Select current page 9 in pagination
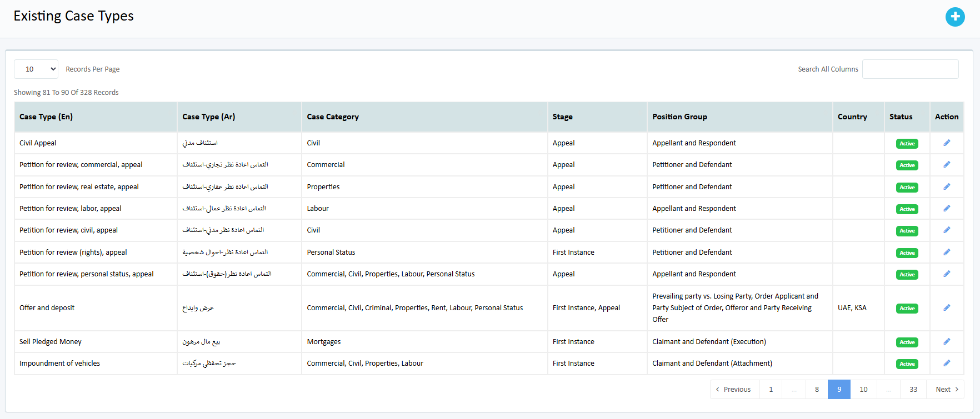 pyautogui.click(x=839, y=390)
